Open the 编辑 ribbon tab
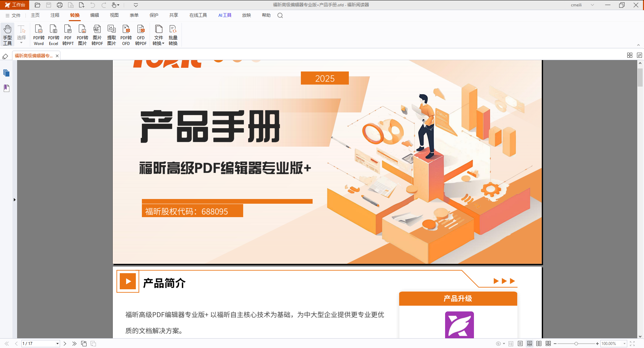This screenshot has height=348, width=644. 95,15
